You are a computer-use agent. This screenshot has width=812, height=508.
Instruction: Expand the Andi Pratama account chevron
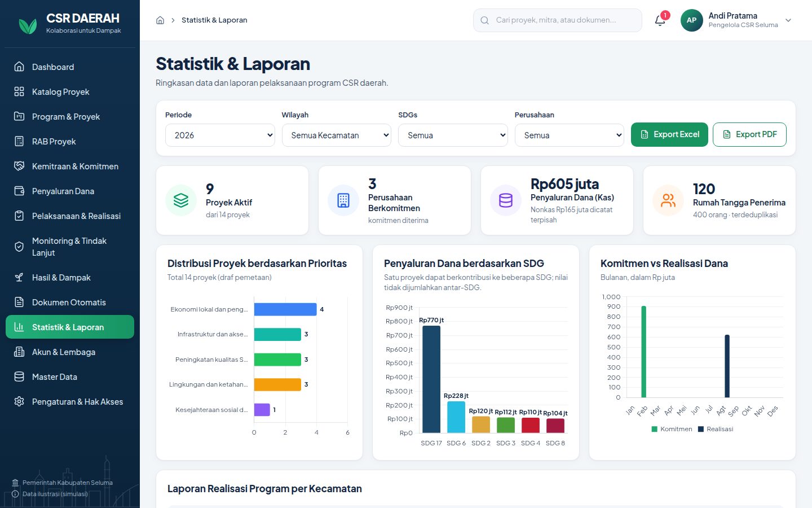click(x=788, y=20)
